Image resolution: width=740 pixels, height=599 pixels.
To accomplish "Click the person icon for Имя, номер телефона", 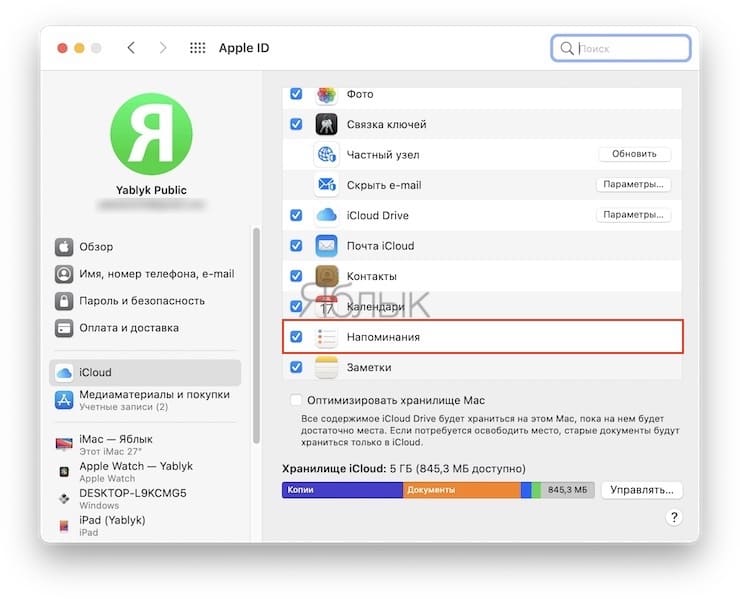I will click(64, 274).
